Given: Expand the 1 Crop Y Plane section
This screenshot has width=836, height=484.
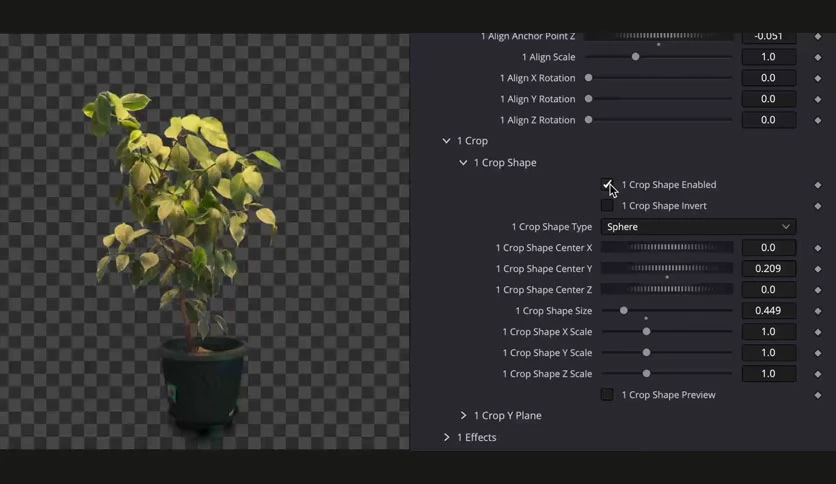Looking at the screenshot, I should pos(463,415).
